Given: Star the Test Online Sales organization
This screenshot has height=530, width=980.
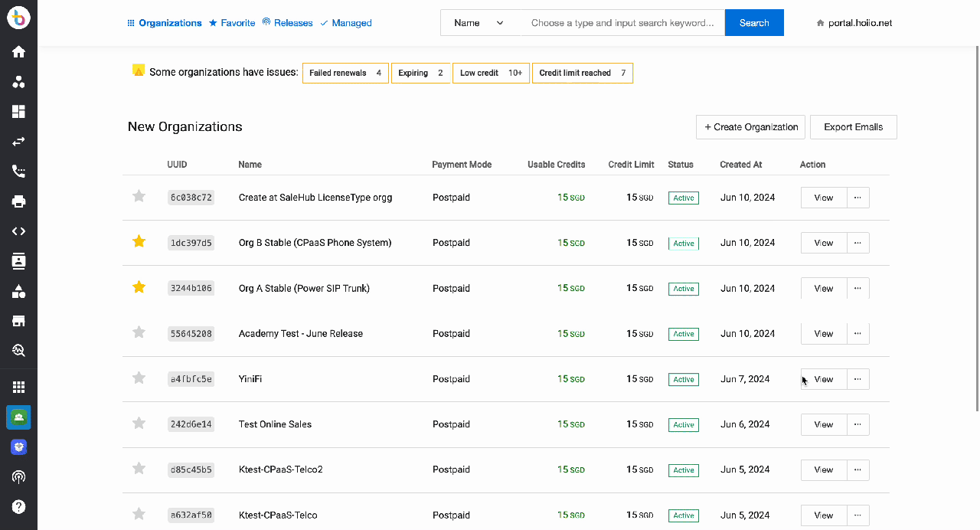Looking at the screenshot, I should point(139,424).
